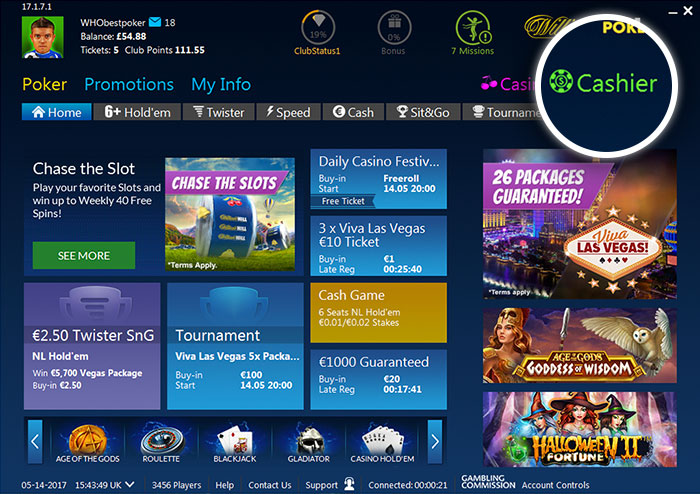Launch the Roulette game icon

[x=162, y=439]
